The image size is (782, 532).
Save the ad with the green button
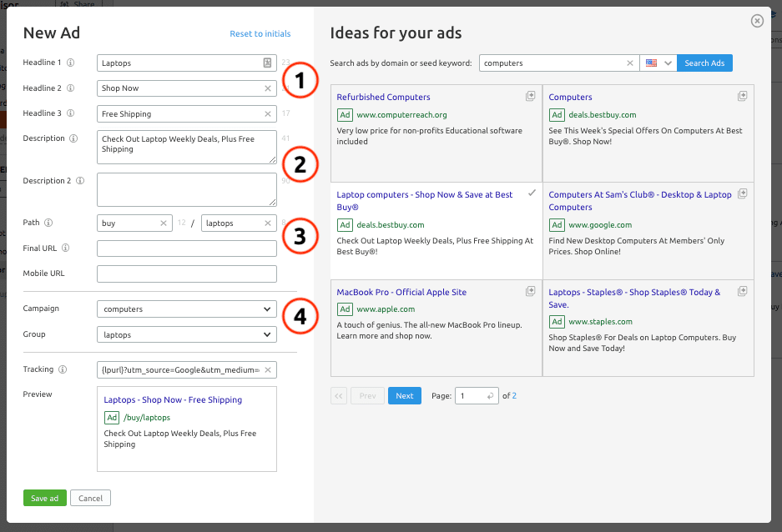44,499
